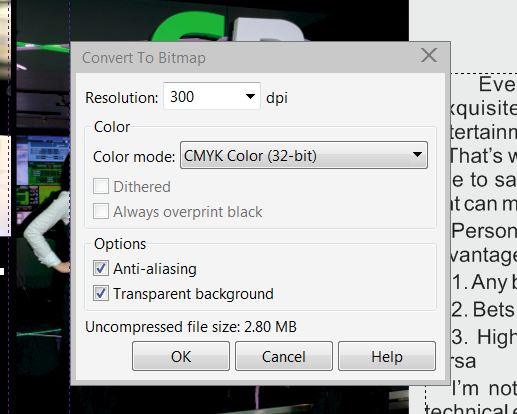Confirm conversion with the OK button
Screen dimensions: 517x414
click(181, 356)
